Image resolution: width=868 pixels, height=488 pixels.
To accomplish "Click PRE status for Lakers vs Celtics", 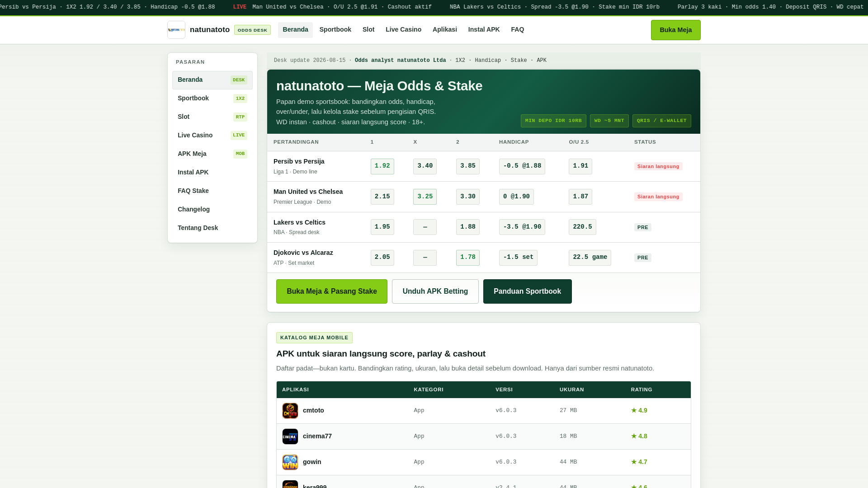I will [x=643, y=228].
